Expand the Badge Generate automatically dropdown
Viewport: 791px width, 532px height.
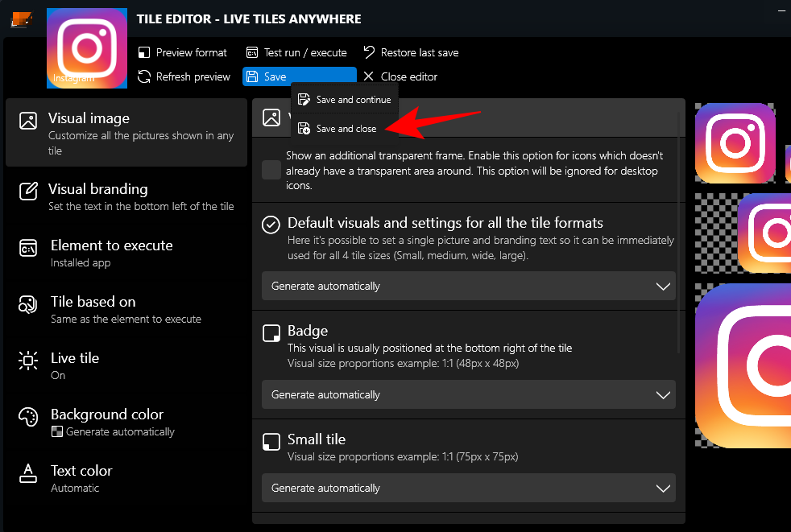pos(468,395)
